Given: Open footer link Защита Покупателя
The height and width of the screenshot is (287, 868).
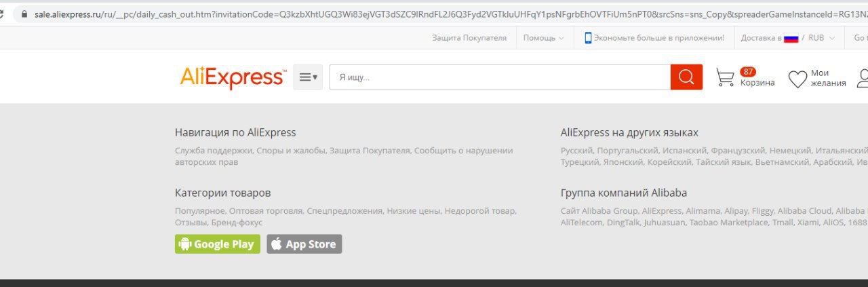Looking at the screenshot, I should pyautogui.click(x=370, y=151).
